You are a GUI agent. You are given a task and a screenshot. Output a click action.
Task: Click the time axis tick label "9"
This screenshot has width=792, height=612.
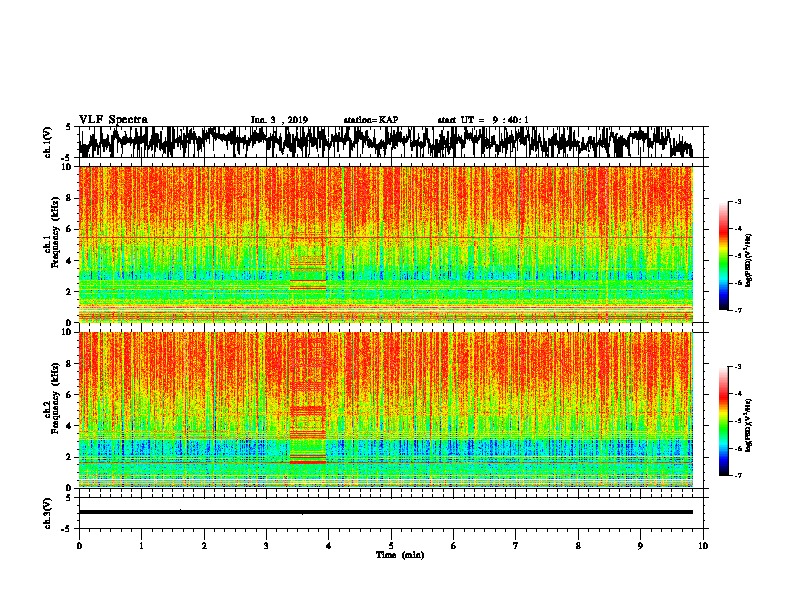pos(640,545)
